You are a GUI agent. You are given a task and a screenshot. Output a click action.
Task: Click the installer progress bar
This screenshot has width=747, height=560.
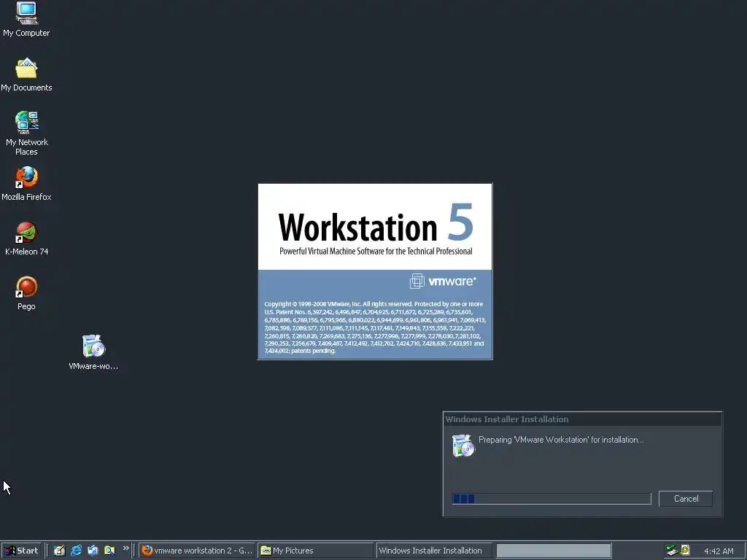[x=551, y=499]
